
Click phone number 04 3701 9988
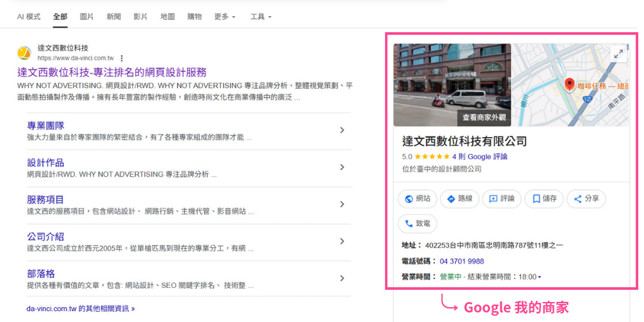click(x=462, y=261)
